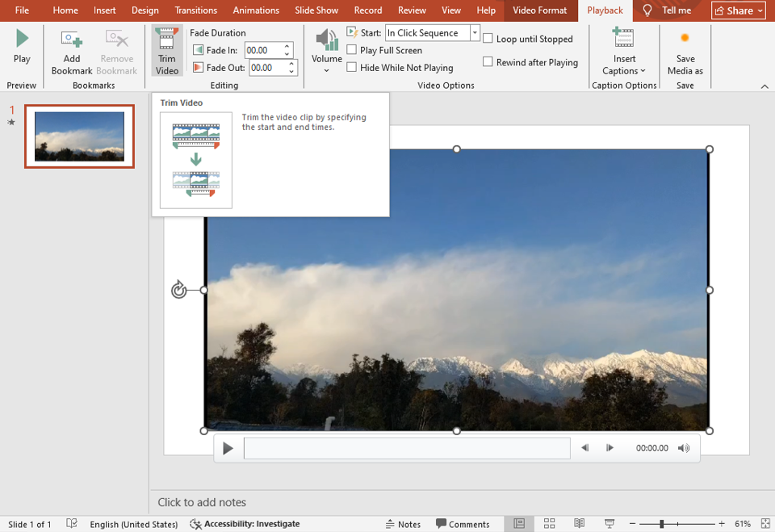Click the zoom slider handle
Viewport: 775px width, 532px height.
(x=661, y=524)
